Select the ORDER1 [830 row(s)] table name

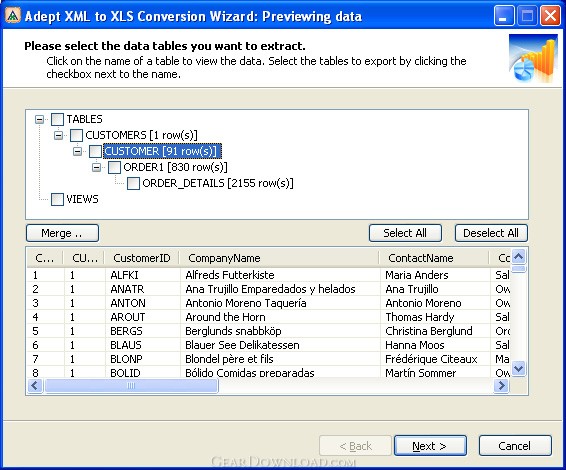[x=175, y=167]
